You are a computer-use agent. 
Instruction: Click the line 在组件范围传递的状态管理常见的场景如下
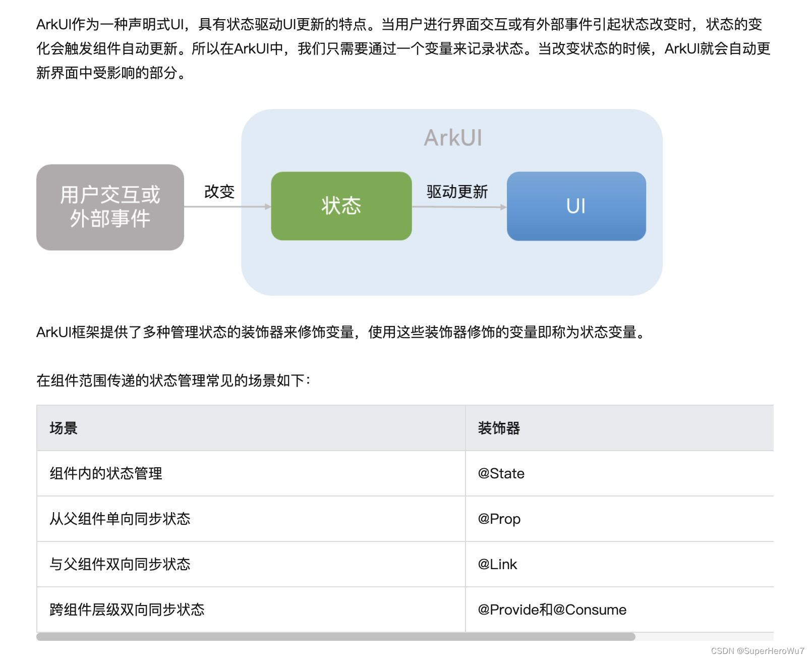click(x=173, y=380)
